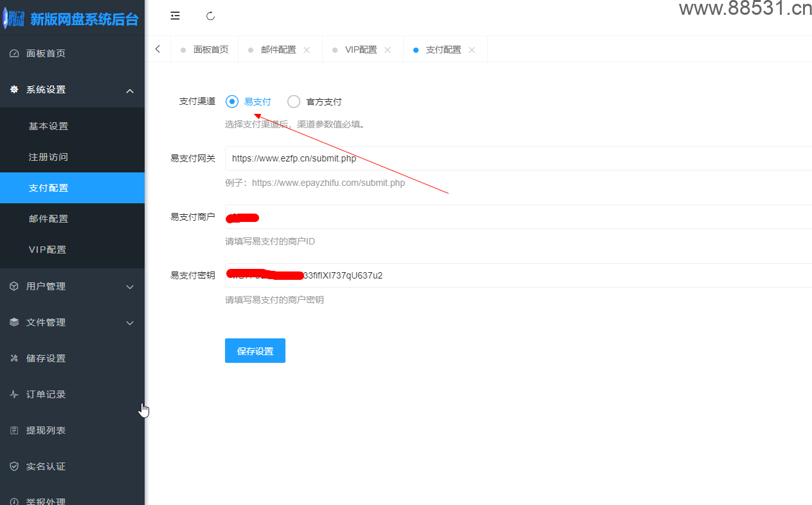Open 邮件配置 in the sidebar
The width and height of the screenshot is (812, 505).
point(72,219)
